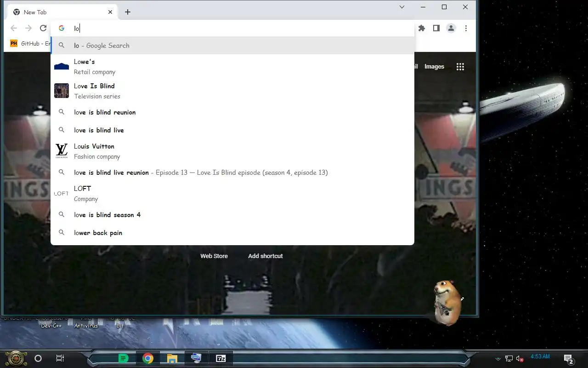The width and height of the screenshot is (588, 368).
Task: Show hidden system tray icons
Action: pos(498,359)
